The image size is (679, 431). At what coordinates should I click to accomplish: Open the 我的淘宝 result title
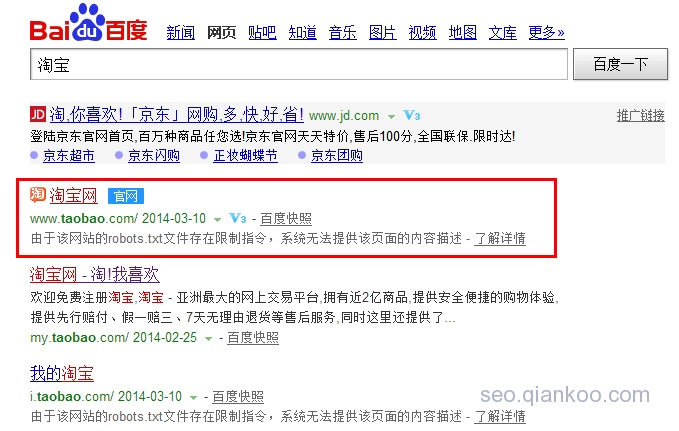point(61,373)
